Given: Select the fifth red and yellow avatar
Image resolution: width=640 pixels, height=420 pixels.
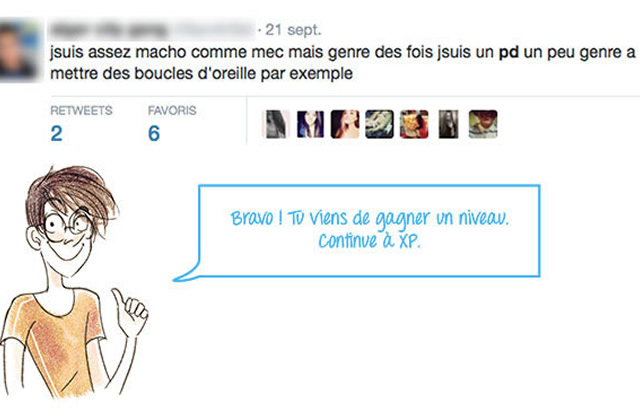Looking at the screenshot, I should 414,124.
